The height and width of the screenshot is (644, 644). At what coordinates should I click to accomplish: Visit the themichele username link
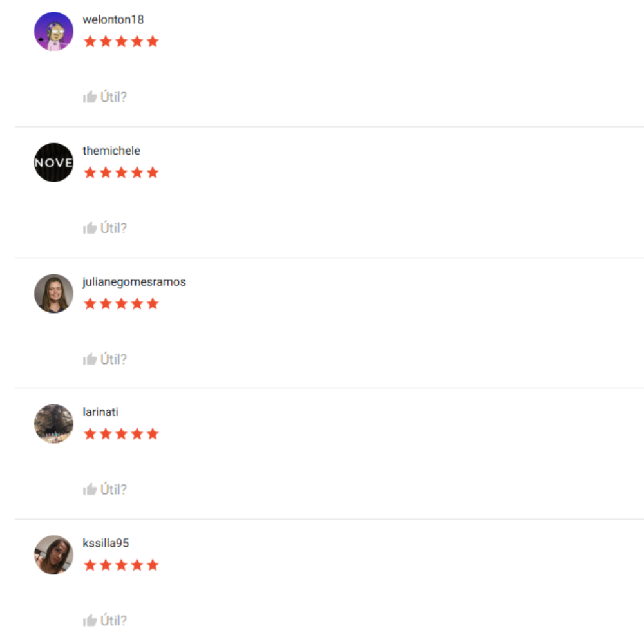111,150
